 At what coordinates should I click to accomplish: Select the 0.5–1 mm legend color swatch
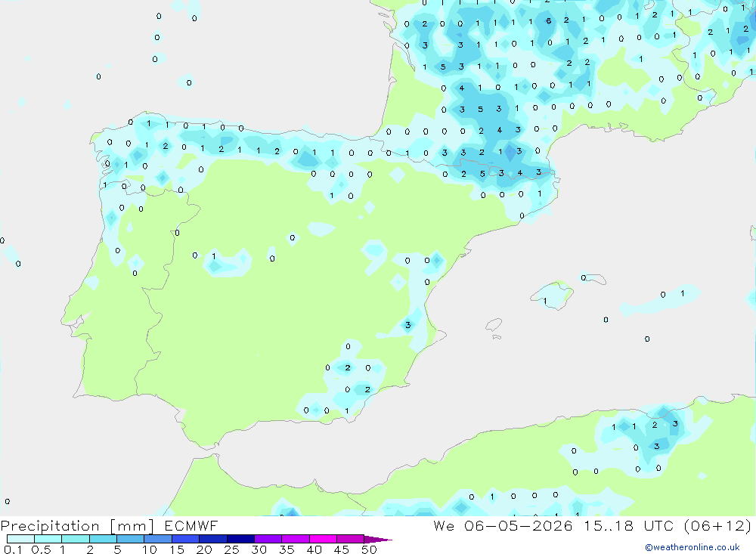click(48, 539)
